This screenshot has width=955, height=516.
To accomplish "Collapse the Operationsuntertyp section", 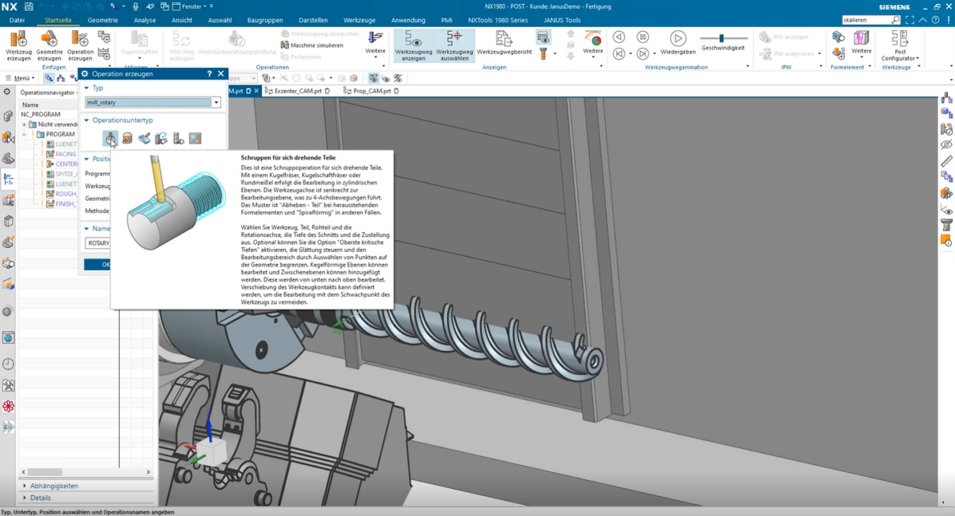I will (86, 120).
